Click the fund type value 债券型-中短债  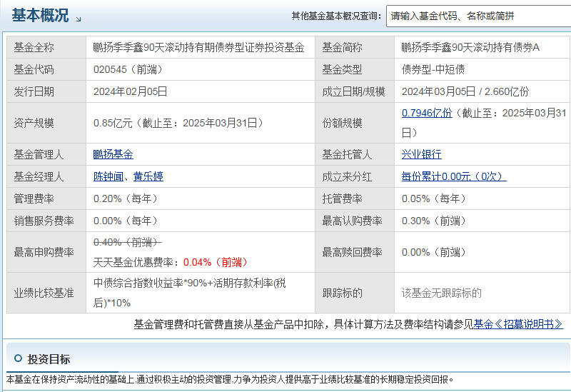(433, 69)
